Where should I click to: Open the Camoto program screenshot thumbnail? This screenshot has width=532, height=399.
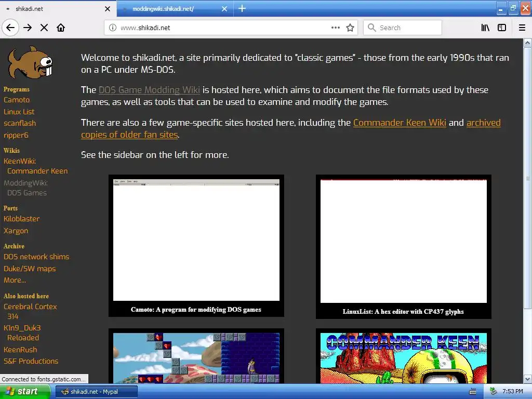(196, 240)
